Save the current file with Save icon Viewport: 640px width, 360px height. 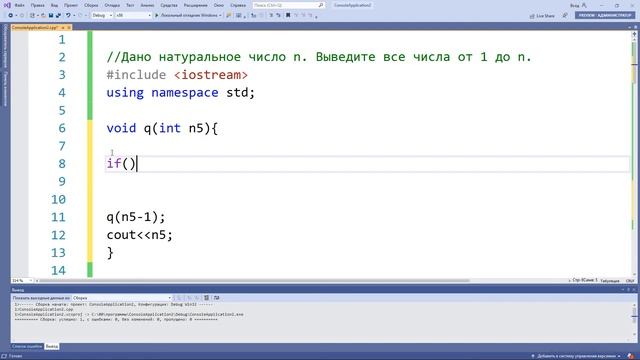(51, 16)
